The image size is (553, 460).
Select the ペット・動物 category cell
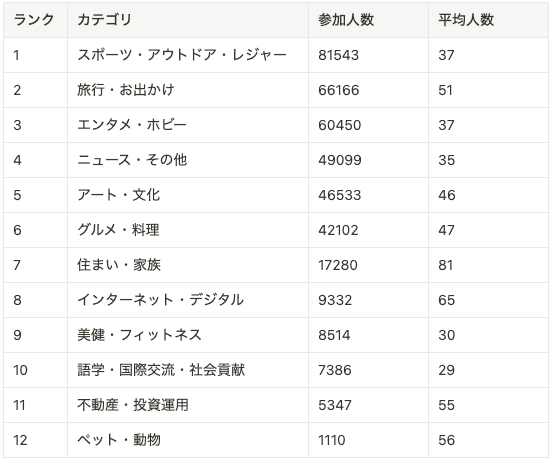coord(188,440)
